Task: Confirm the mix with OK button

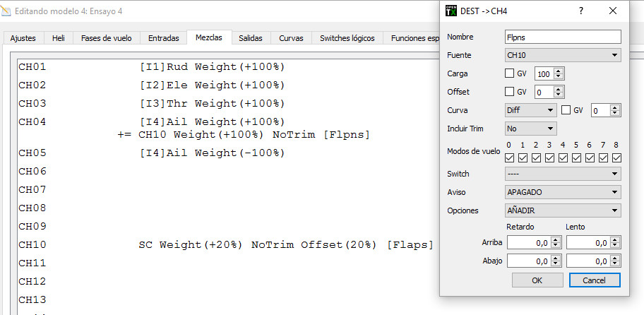Action: 537,280
